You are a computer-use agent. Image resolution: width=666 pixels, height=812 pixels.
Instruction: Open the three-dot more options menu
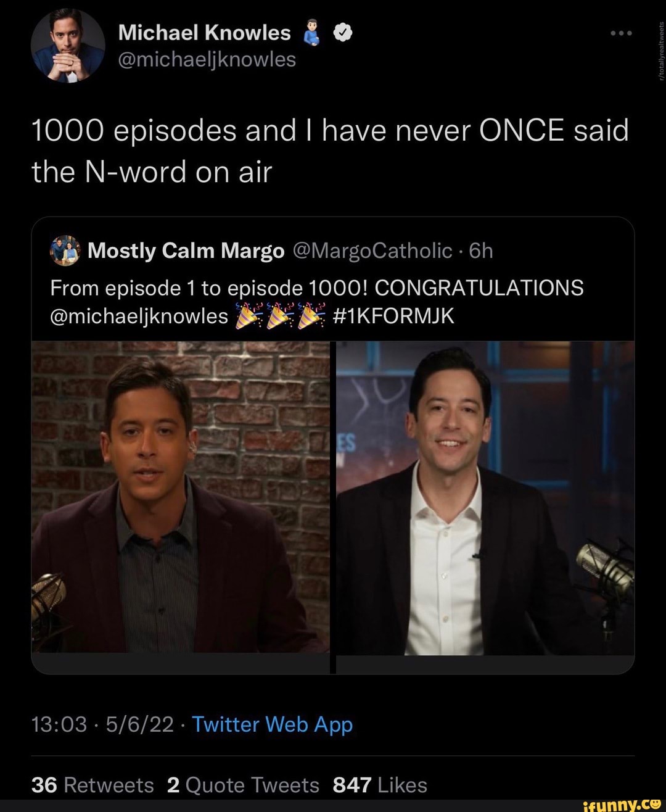[621, 33]
